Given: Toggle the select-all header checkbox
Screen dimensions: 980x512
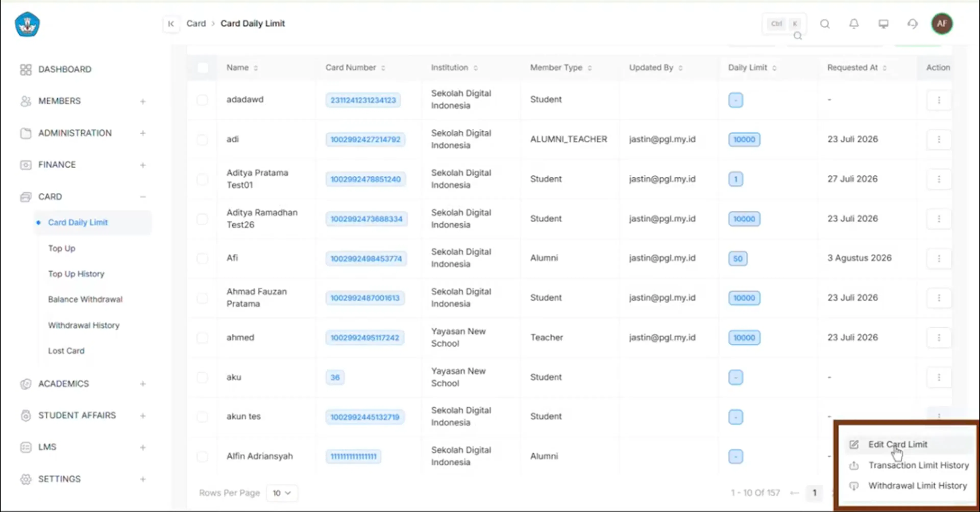Looking at the screenshot, I should (x=202, y=68).
